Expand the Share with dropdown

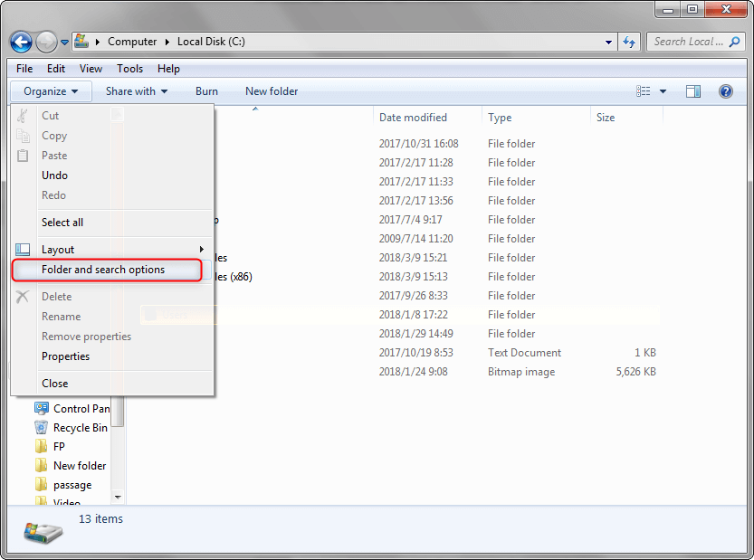137,91
